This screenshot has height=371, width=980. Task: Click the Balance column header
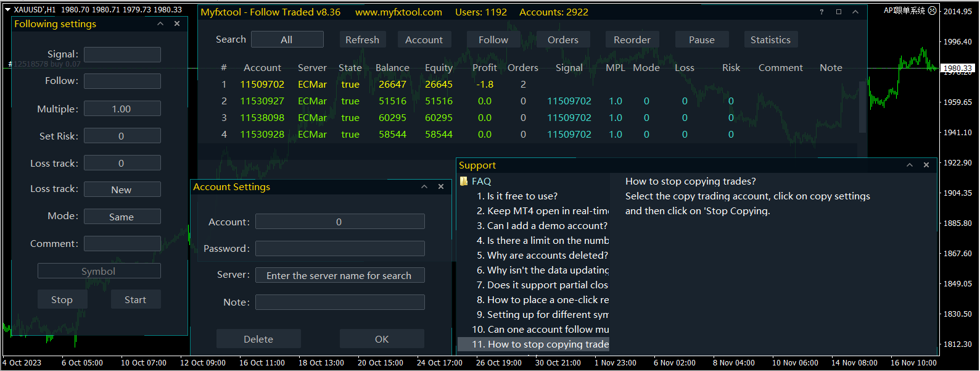392,68
